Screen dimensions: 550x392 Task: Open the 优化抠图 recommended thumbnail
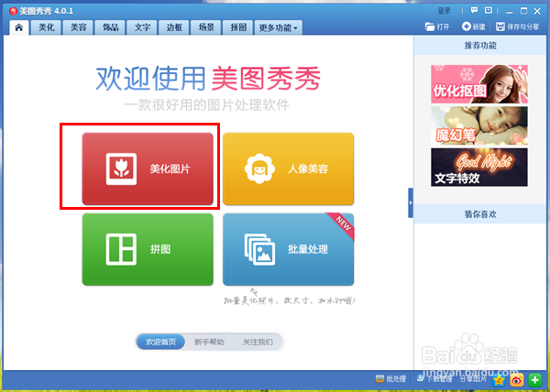pyautogui.click(x=479, y=84)
